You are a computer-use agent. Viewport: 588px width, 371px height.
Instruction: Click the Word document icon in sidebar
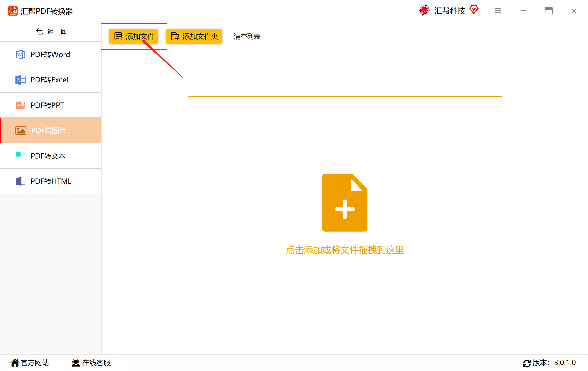21,54
